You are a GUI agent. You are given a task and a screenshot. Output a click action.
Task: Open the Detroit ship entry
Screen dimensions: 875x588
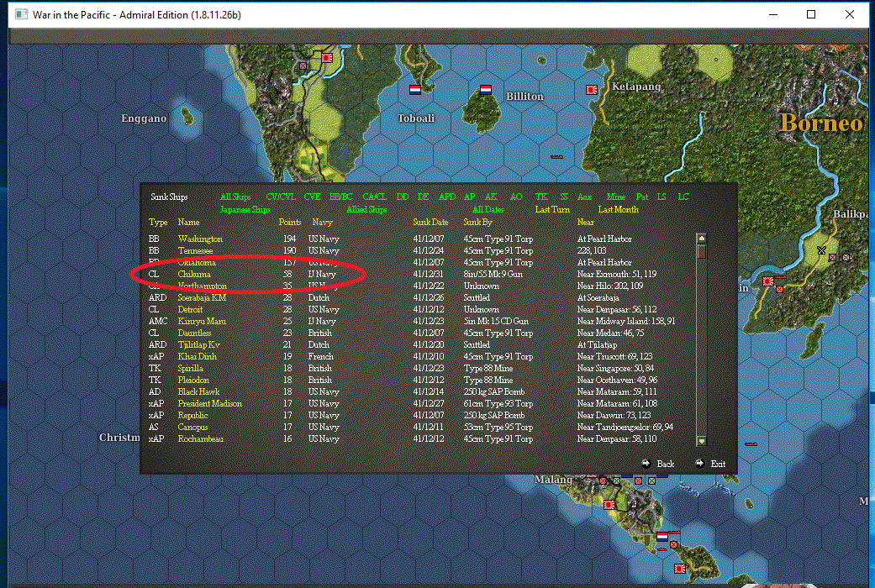pos(190,309)
